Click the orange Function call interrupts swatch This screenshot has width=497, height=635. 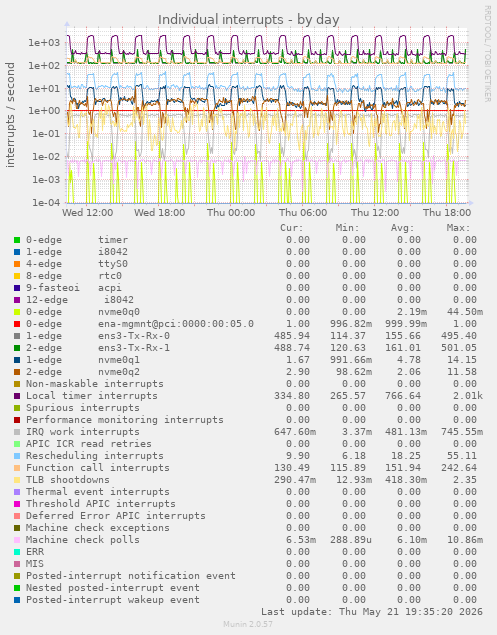[x=17, y=468]
